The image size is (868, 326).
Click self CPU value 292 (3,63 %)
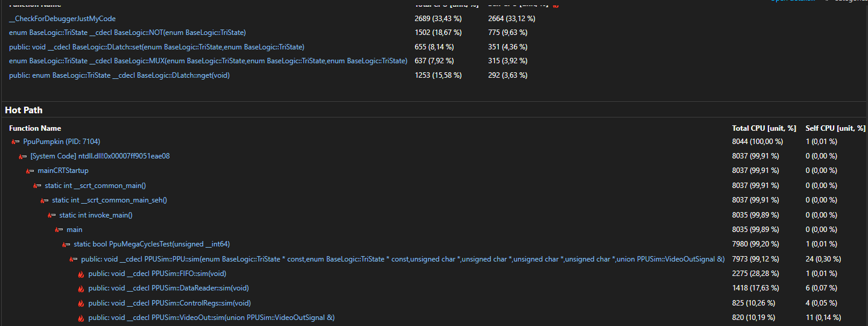click(x=508, y=75)
